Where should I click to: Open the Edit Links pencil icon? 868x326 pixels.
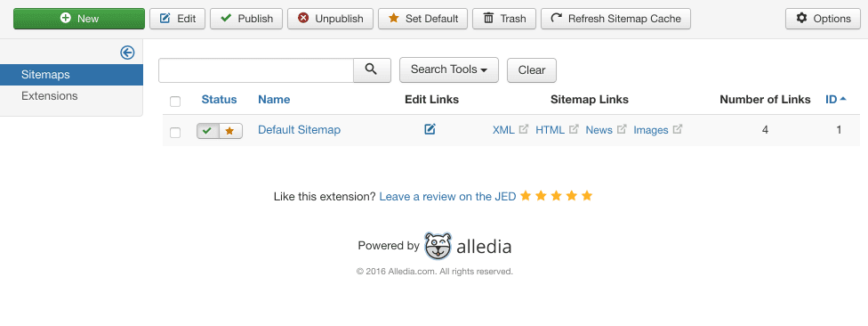click(430, 130)
